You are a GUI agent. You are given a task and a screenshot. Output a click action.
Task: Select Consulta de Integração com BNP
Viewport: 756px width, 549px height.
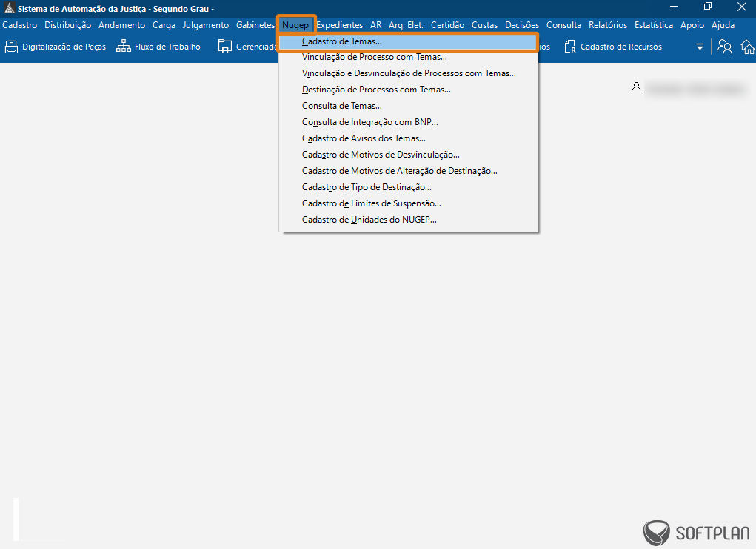[408, 122]
